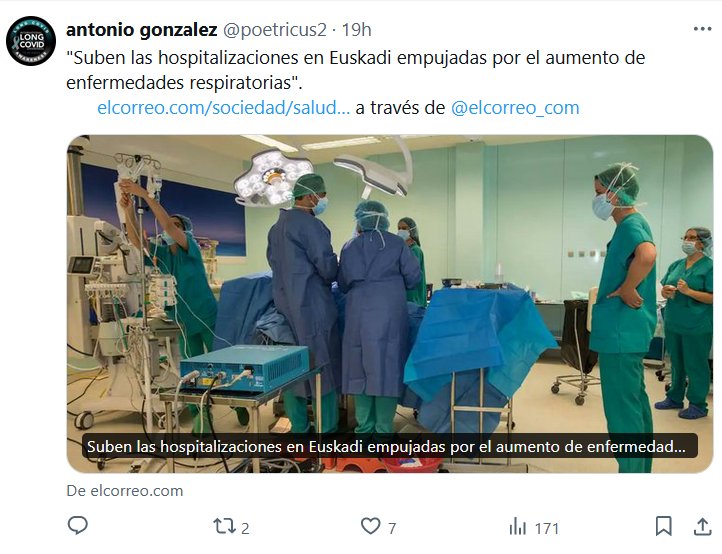Open the 19h timestamp link
Image resolution: width=722 pixels, height=554 pixels.
point(356,29)
